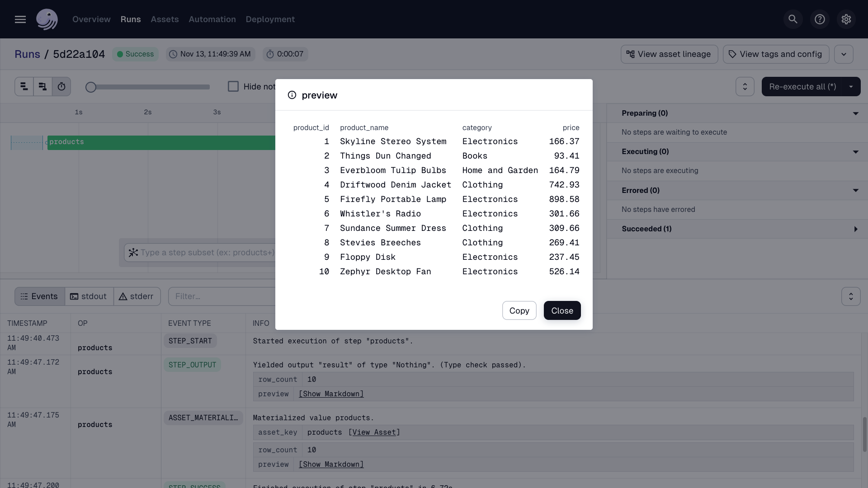
Task: Toggle the Hide not started checkbox
Action: [x=233, y=87]
